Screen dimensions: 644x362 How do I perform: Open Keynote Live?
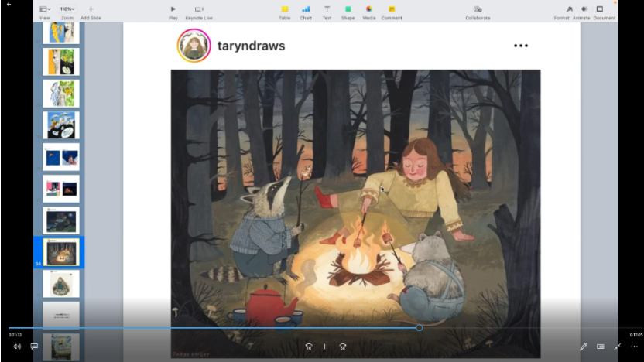(x=199, y=12)
